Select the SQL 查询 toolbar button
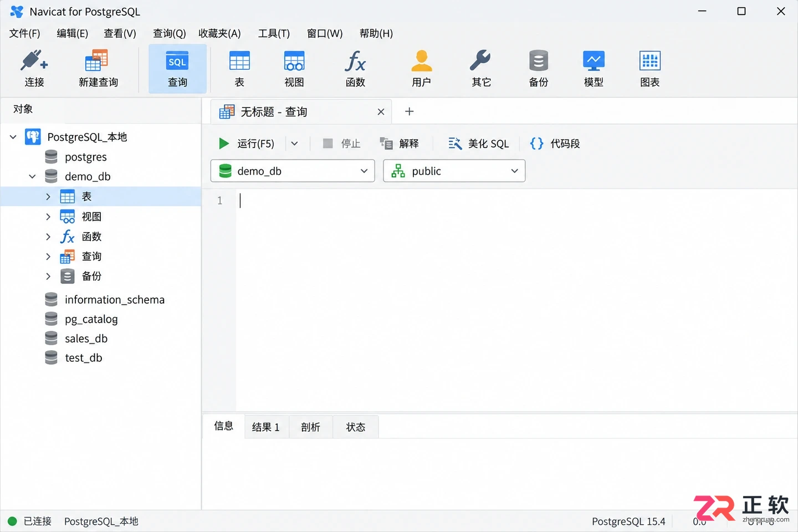Viewport: 798px width, 532px height. pos(177,69)
